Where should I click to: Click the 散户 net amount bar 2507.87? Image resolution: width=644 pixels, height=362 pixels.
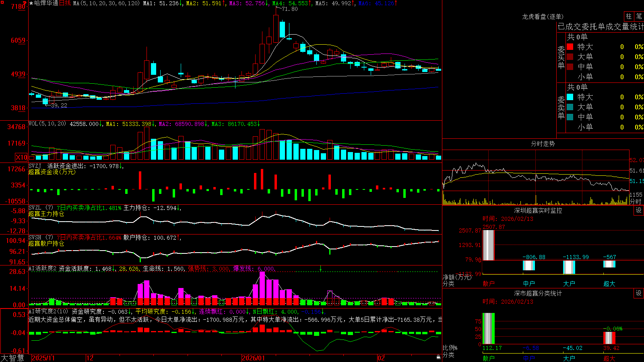[x=488, y=245]
